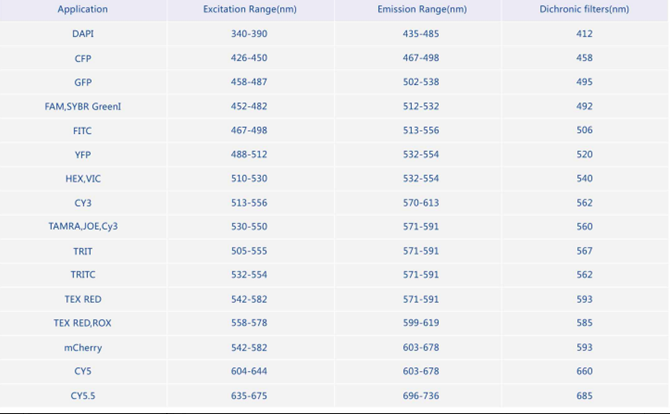The width and height of the screenshot is (670, 414).
Task: Select the YFP row label
Action: coord(83,155)
